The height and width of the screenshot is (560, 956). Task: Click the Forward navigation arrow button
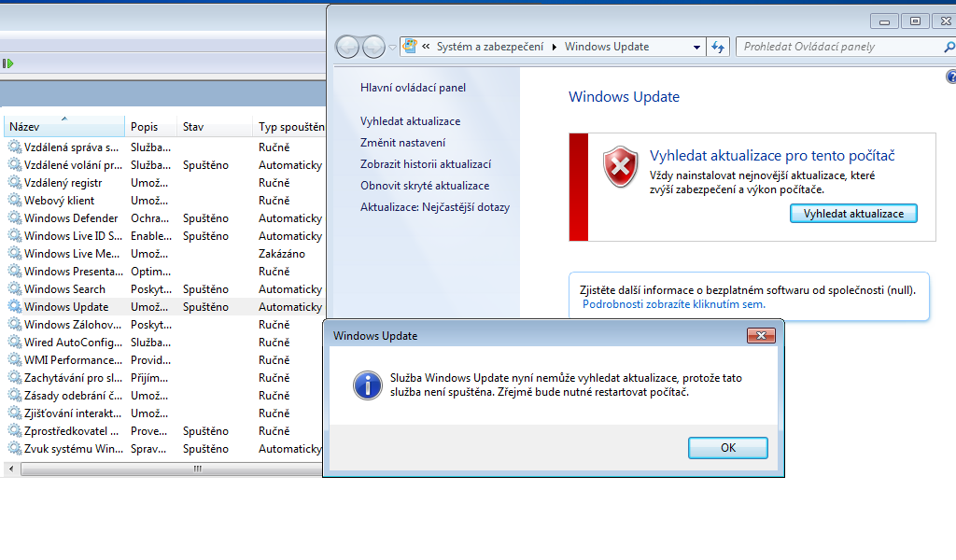coord(373,47)
